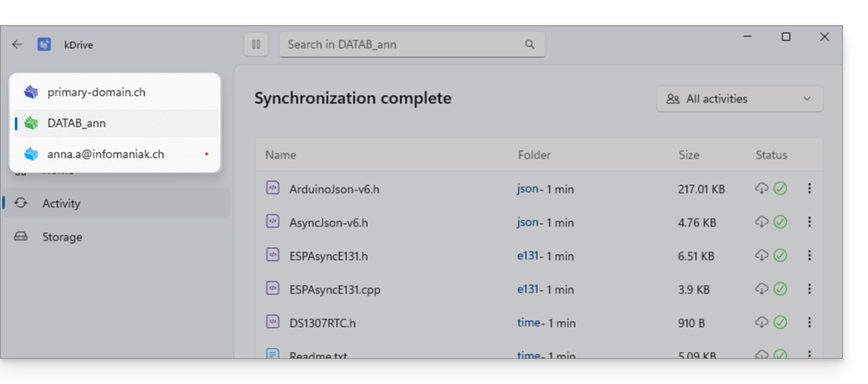The image size is (868, 384).
Task: Click green check status of DS1307RTC.h
Action: (x=780, y=322)
